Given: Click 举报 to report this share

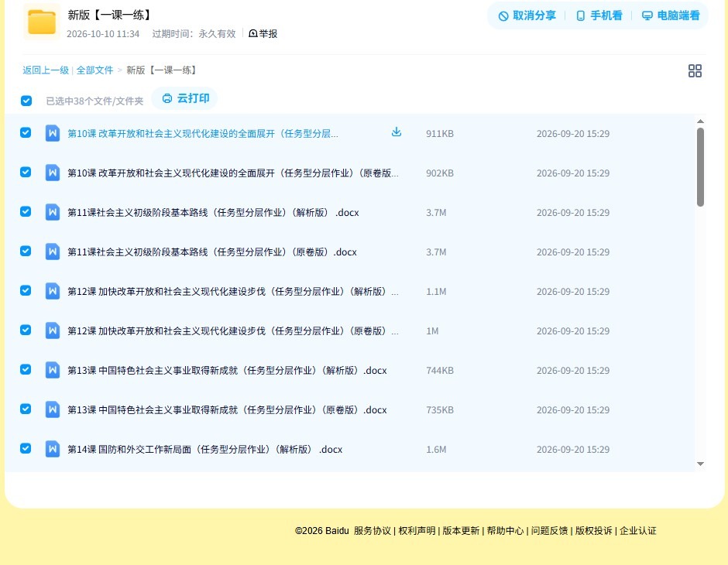Looking at the screenshot, I should click(x=263, y=33).
